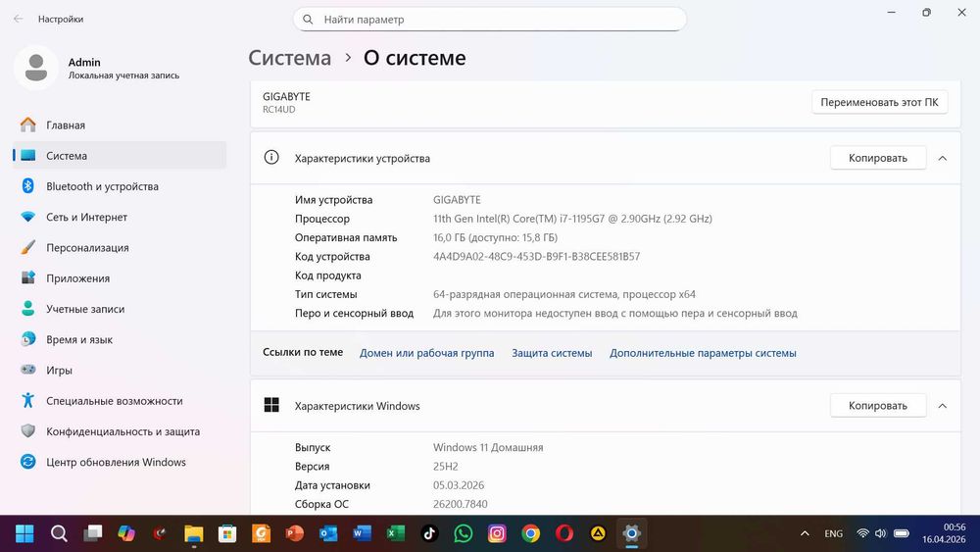
Task: Launch PowerPoint from the taskbar
Action: pyautogui.click(x=295, y=533)
